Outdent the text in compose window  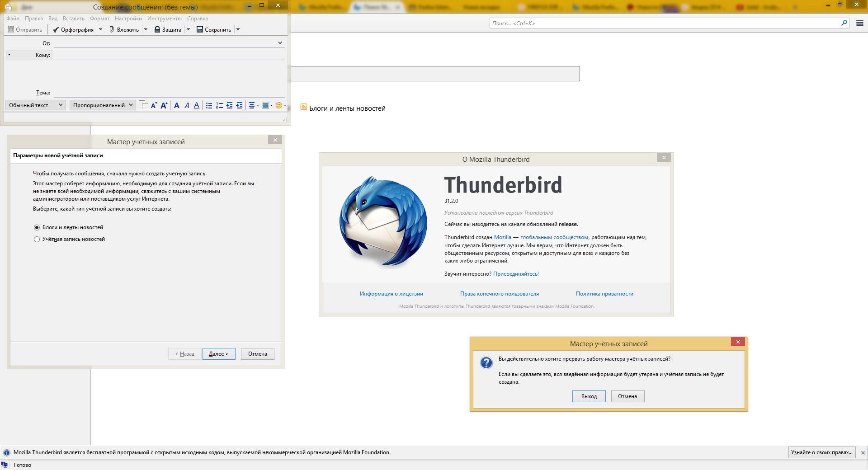(x=230, y=105)
